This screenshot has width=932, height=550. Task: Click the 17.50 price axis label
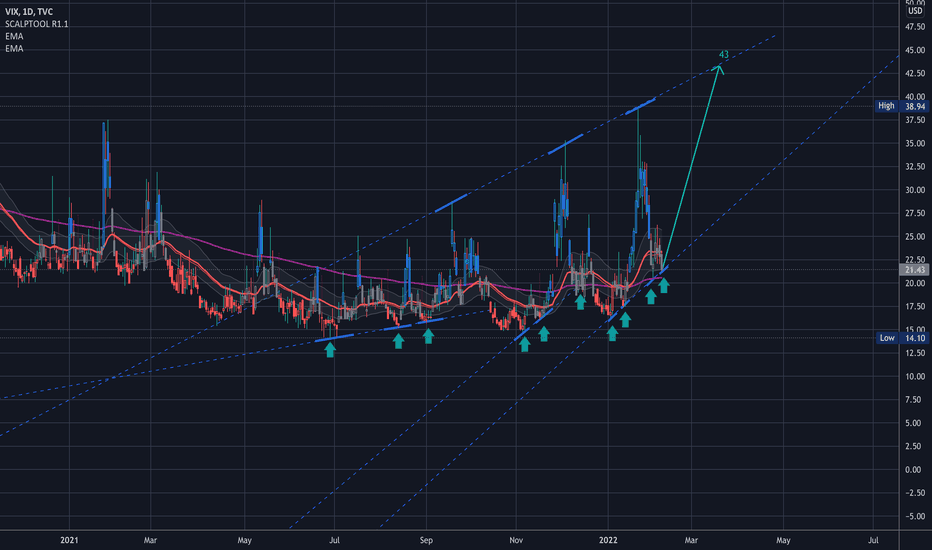tap(915, 307)
